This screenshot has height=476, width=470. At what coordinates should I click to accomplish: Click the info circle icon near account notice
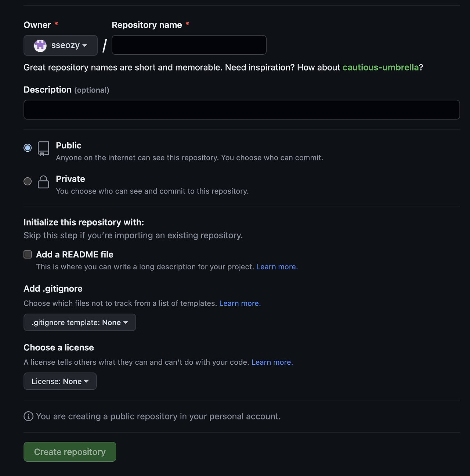[x=28, y=416]
